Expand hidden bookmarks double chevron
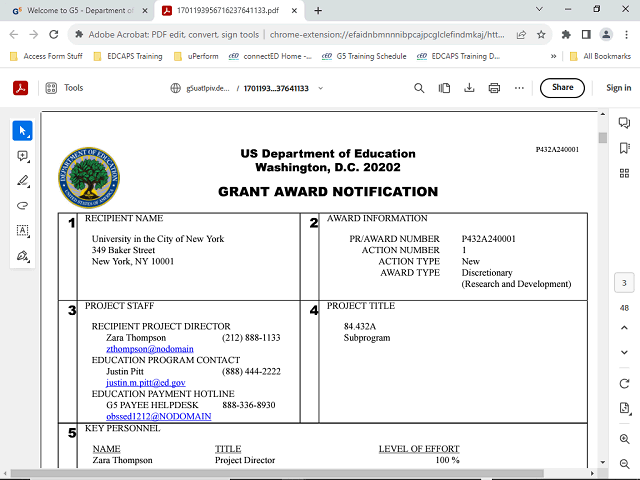This screenshot has width=640, height=480. click(553, 56)
